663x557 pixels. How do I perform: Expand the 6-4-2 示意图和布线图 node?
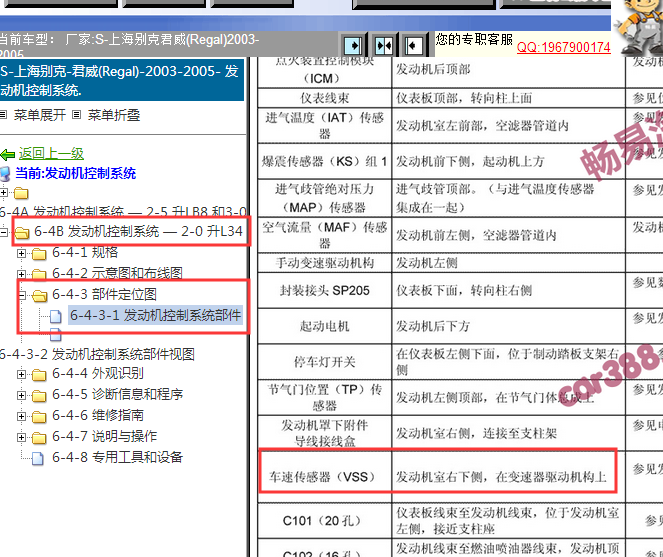[21, 274]
